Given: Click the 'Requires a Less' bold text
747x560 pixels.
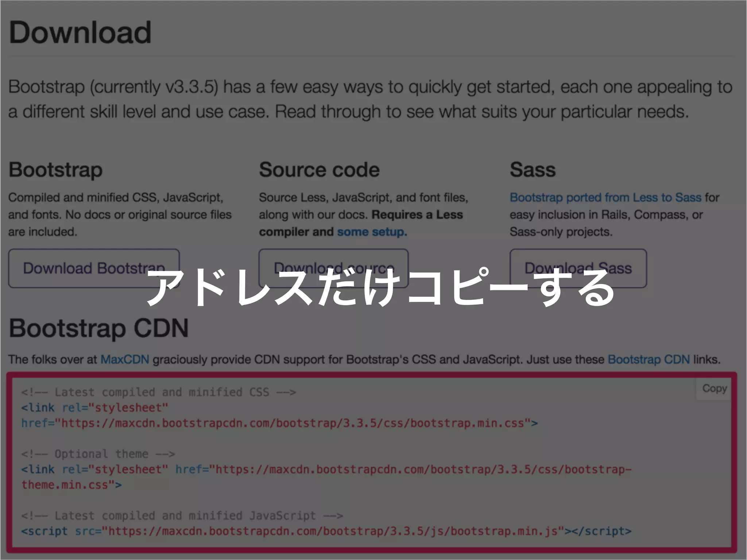Looking at the screenshot, I should click(x=417, y=215).
